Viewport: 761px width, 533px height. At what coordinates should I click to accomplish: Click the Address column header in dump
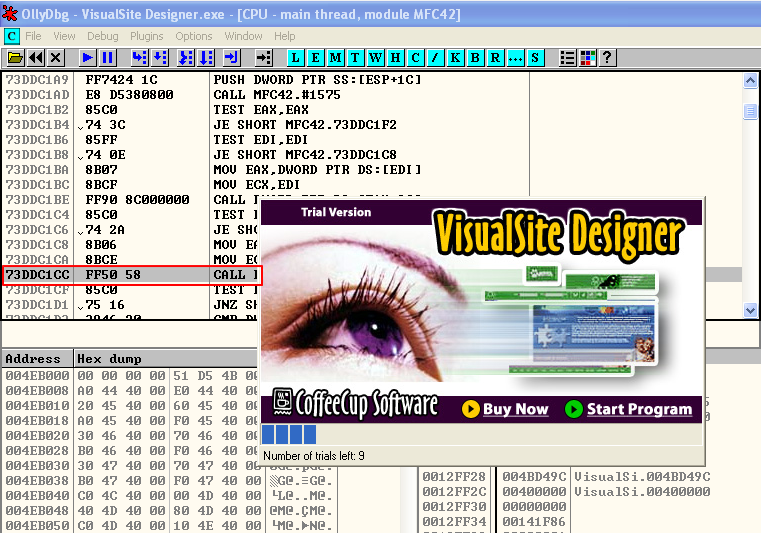tap(37, 359)
